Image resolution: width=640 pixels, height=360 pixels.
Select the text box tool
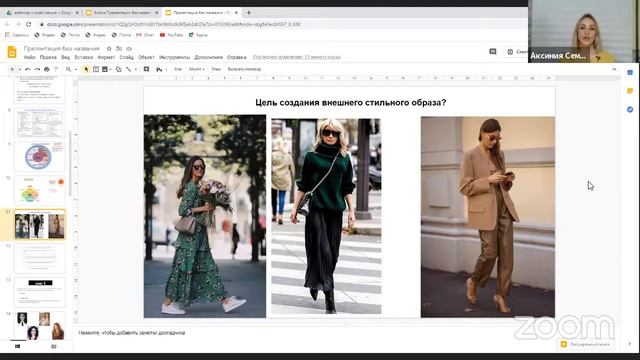tap(96, 69)
